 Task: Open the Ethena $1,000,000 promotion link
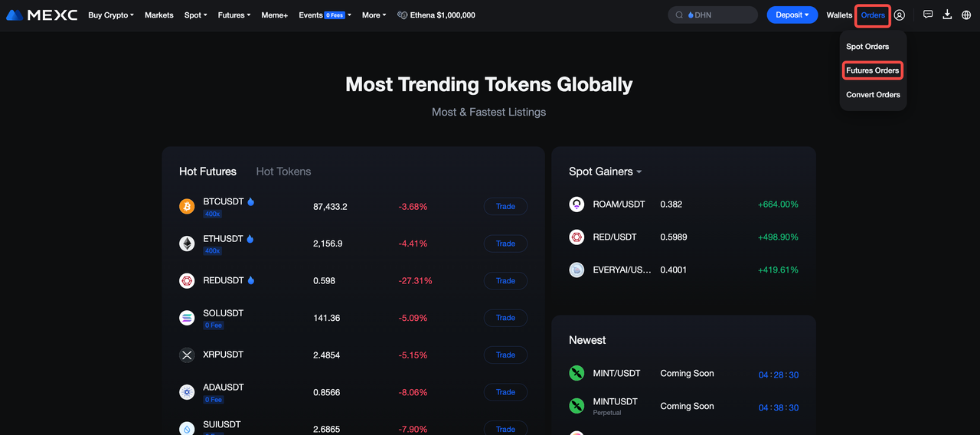[436, 15]
